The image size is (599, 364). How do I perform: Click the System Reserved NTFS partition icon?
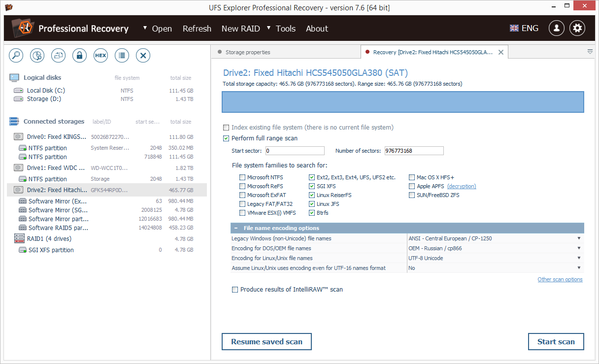point(23,148)
